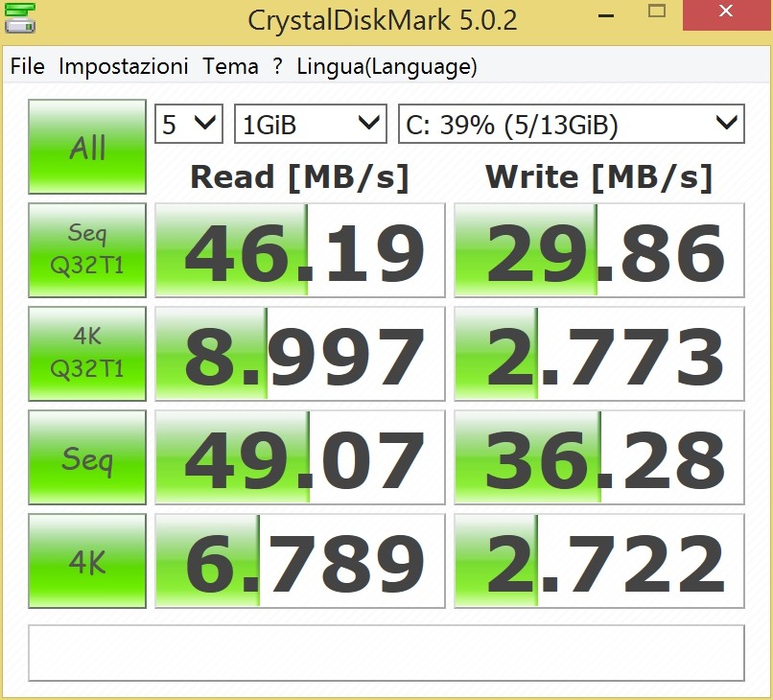This screenshot has height=700, width=773.
Task: Expand the test count dropdown showing 5
Action: click(x=189, y=124)
